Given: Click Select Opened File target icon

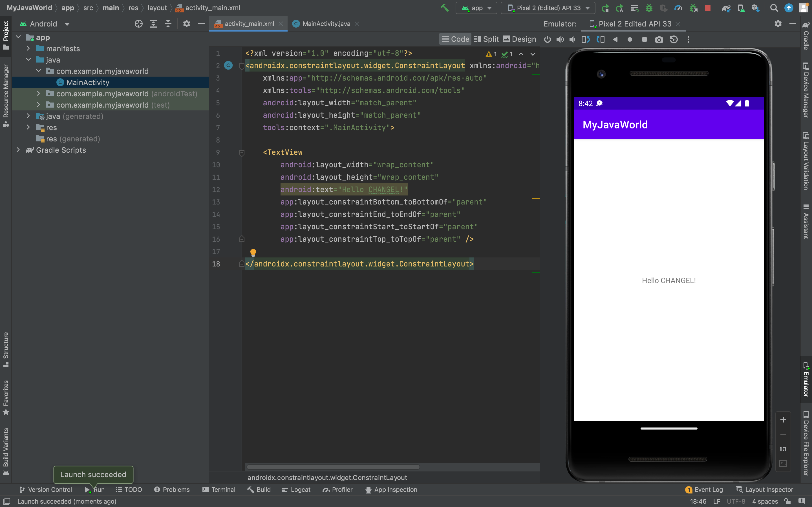Looking at the screenshot, I should (x=139, y=24).
